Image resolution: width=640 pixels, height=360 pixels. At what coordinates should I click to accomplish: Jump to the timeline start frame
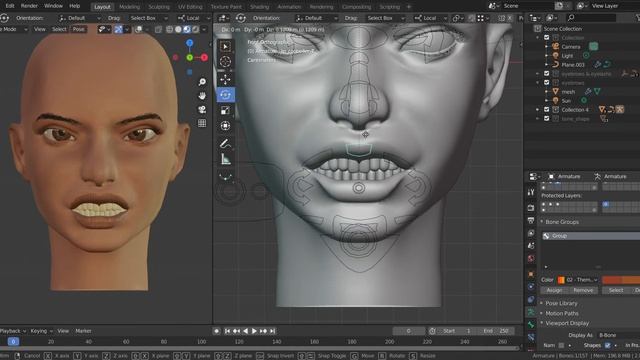(x=227, y=331)
